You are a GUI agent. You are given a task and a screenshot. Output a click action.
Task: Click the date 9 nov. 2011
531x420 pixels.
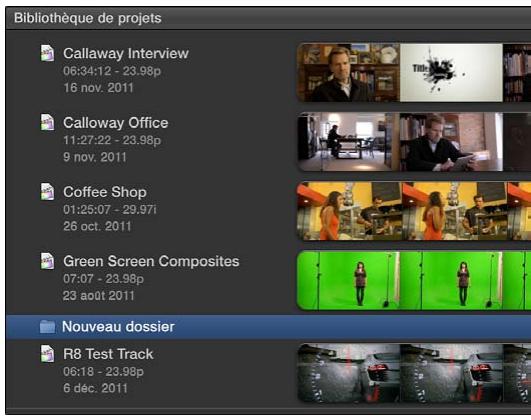95,157
